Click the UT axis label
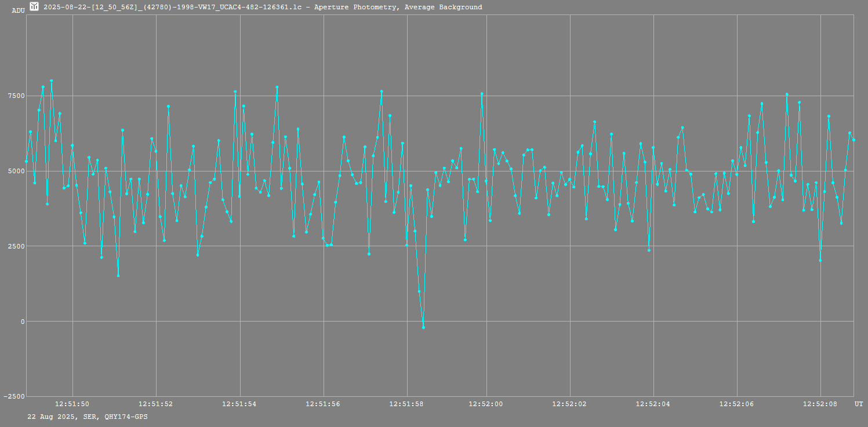This screenshot has width=868, height=427. tap(859, 403)
